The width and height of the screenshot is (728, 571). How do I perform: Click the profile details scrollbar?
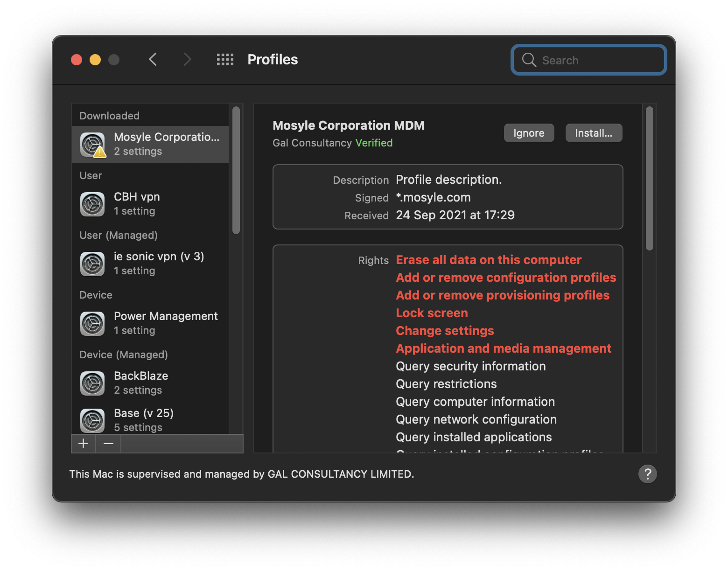[x=650, y=178]
